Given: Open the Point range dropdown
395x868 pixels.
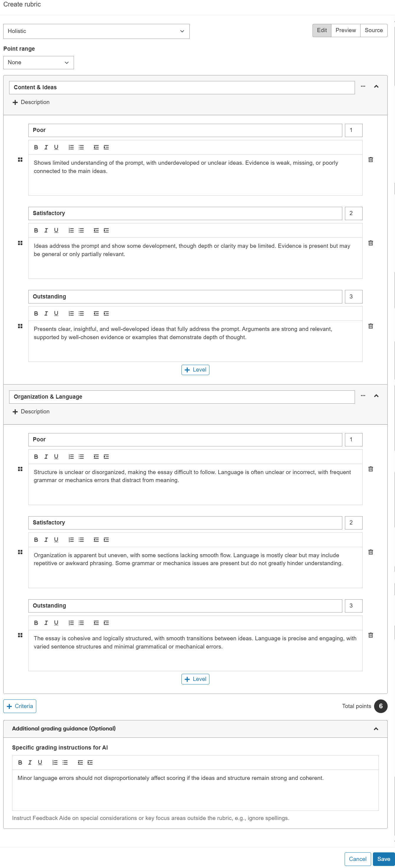Looking at the screenshot, I should pyautogui.click(x=38, y=62).
